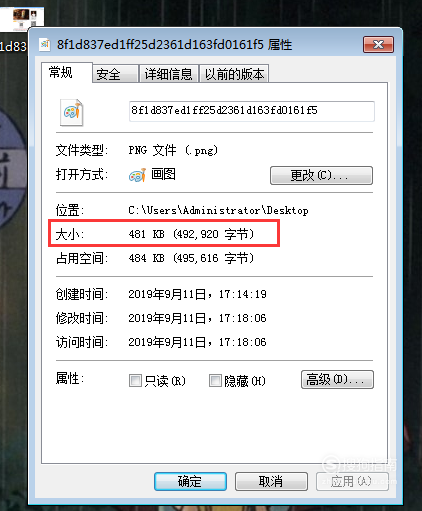The width and height of the screenshot is (422, 511).
Task: Click the location path C:\Users\Administrator\Desktop
Action: [x=218, y=210]
